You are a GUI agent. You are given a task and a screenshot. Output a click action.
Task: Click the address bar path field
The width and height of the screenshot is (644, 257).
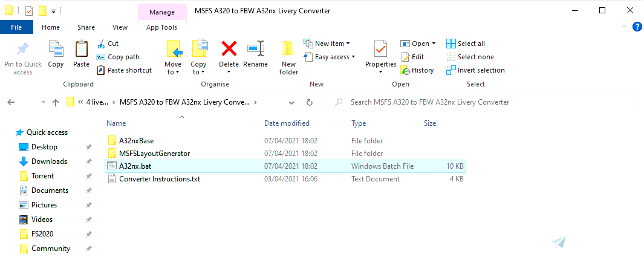click(x=181, y=102)
